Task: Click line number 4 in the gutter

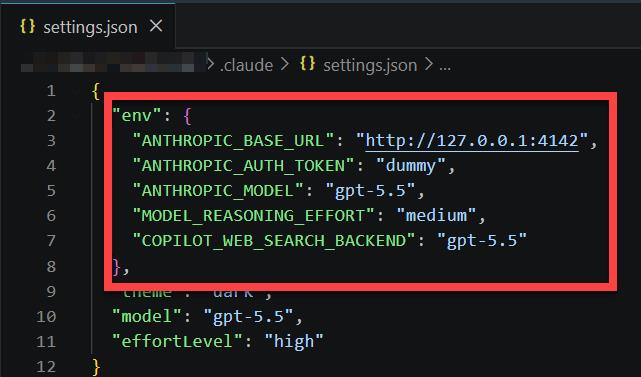Action: [51, 166]
